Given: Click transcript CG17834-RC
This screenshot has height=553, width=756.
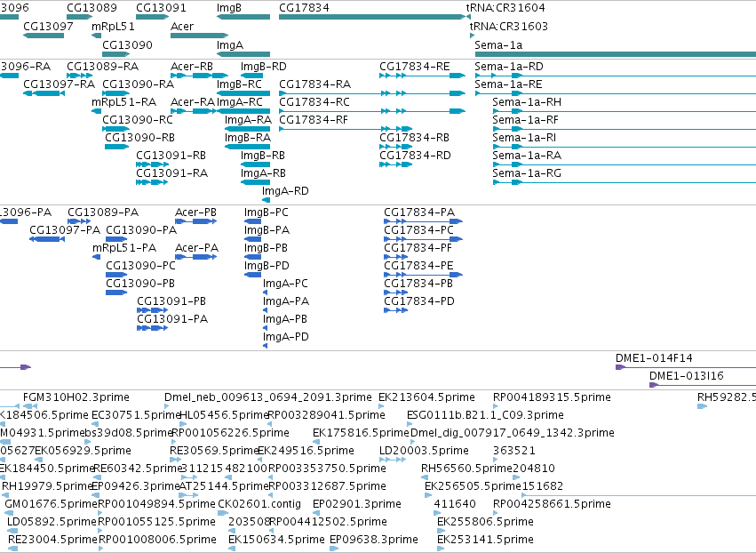Looking at the screenshot, I should [x=314, y=102].
